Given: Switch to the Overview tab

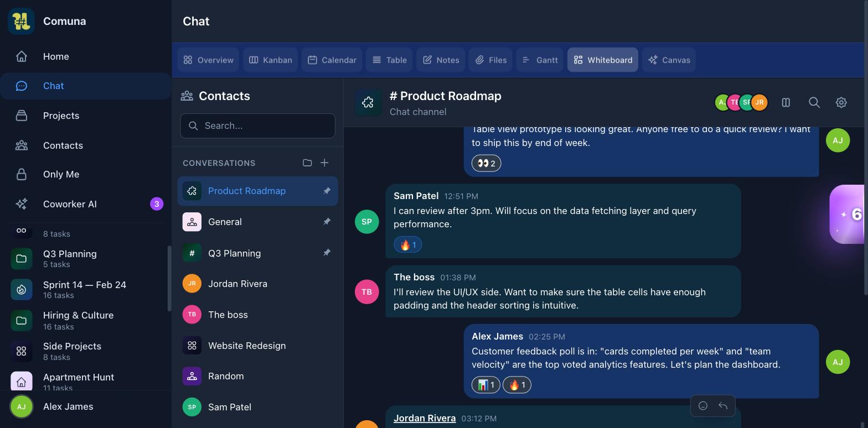Looking at the screenshot, I should click(x=208, y=60).
